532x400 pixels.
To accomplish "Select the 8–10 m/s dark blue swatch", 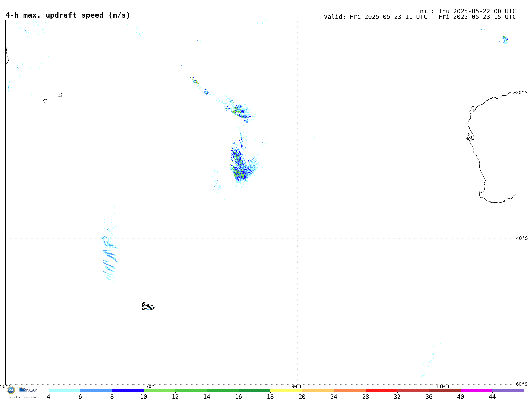I will coord(128,390).
